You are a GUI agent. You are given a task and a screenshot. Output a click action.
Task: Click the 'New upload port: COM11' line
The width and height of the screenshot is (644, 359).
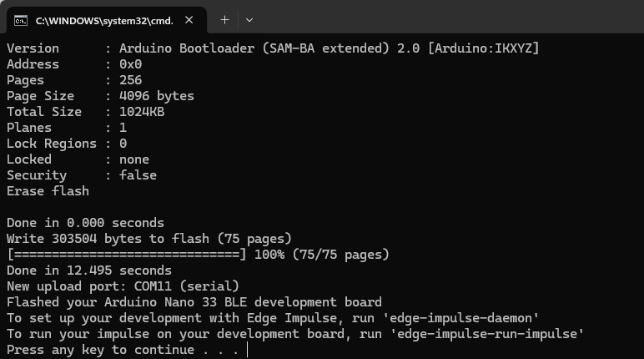coord(123,286)
